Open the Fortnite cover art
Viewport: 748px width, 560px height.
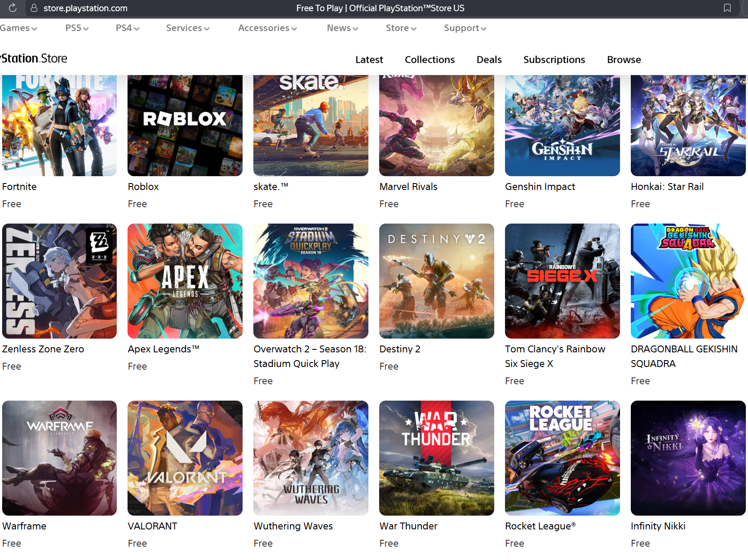[x=59, y=125]
